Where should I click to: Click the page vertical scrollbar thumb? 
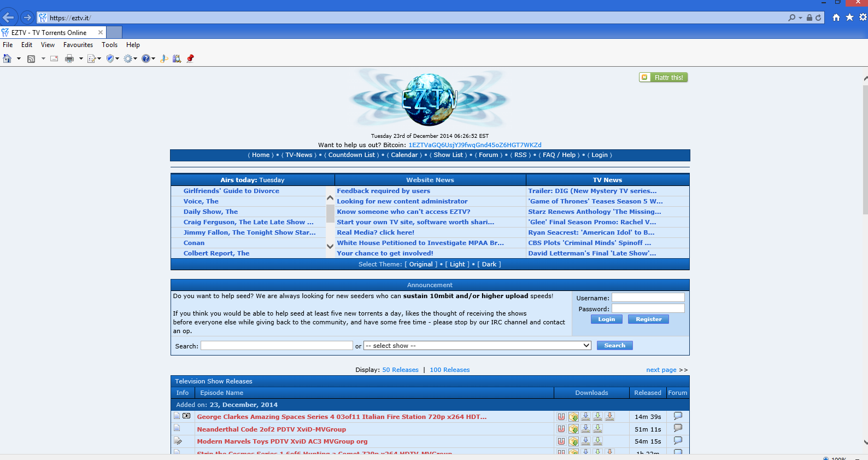pos(865,149)
